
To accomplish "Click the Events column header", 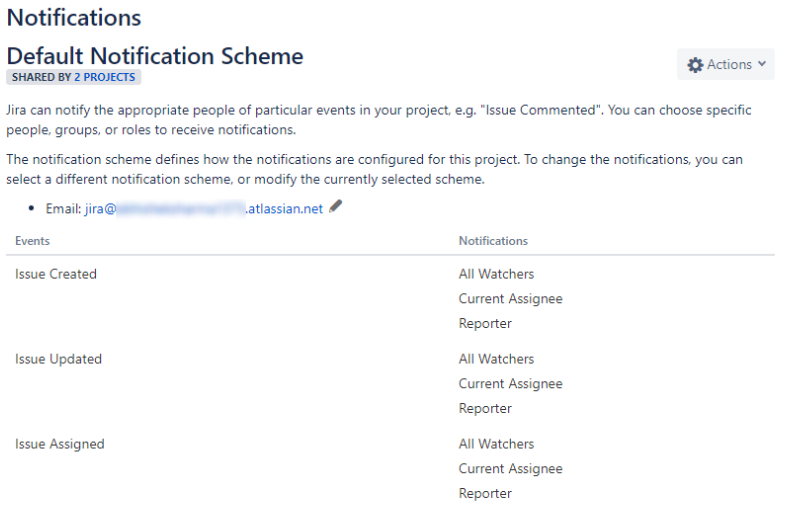I will [32, 241].
